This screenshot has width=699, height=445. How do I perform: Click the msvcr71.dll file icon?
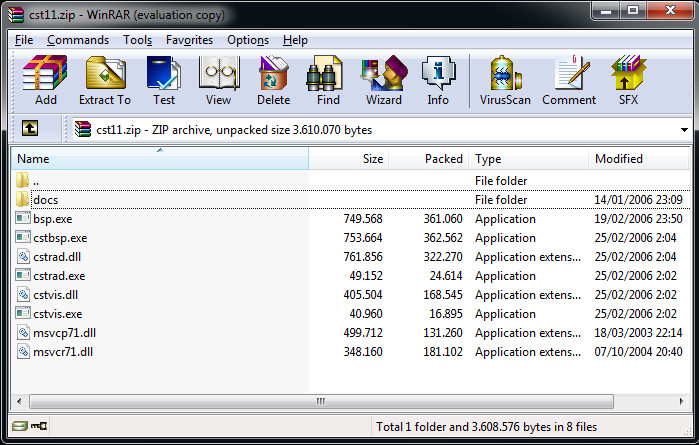(x=23, y=351)
